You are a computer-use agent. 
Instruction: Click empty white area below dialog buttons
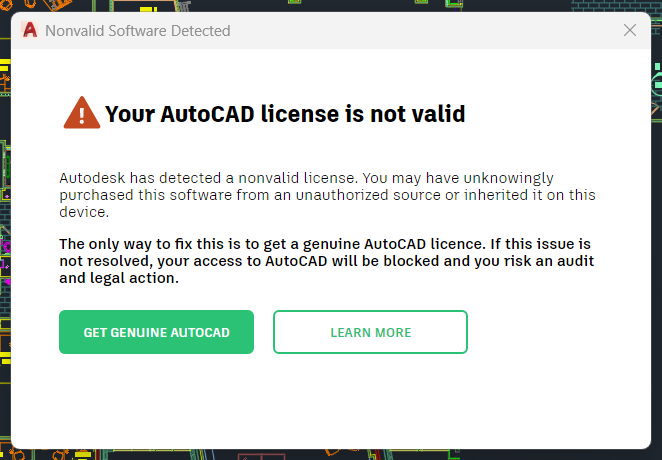[x=331, y=401]
